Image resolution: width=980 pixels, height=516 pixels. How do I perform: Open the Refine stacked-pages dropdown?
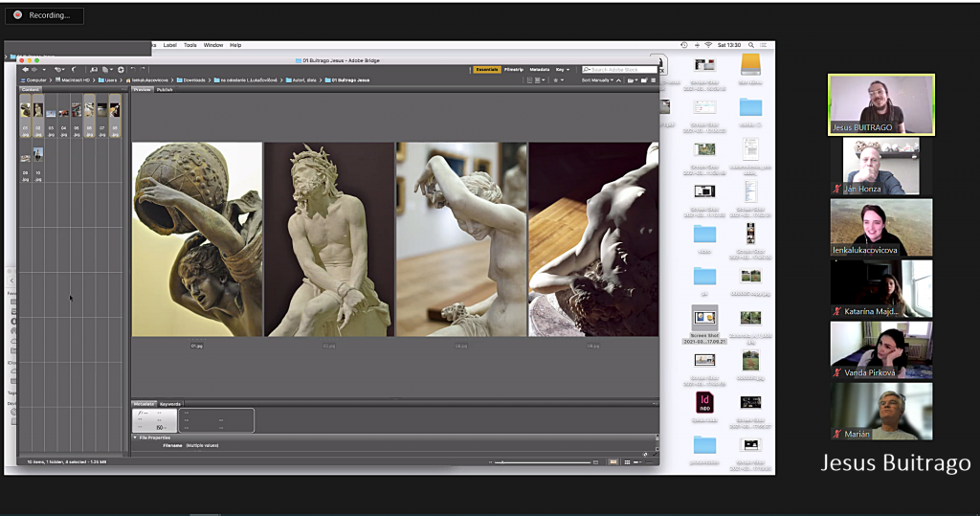pos(107,70)
